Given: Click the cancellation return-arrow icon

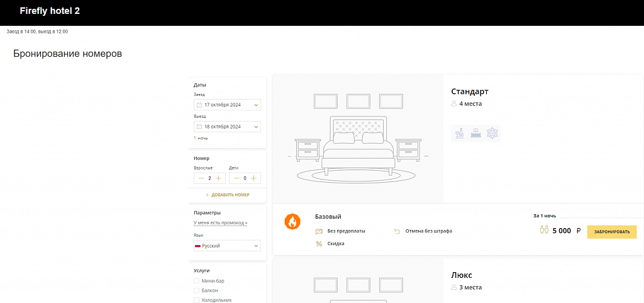Looking at the screenshot, I should point(397,231).
